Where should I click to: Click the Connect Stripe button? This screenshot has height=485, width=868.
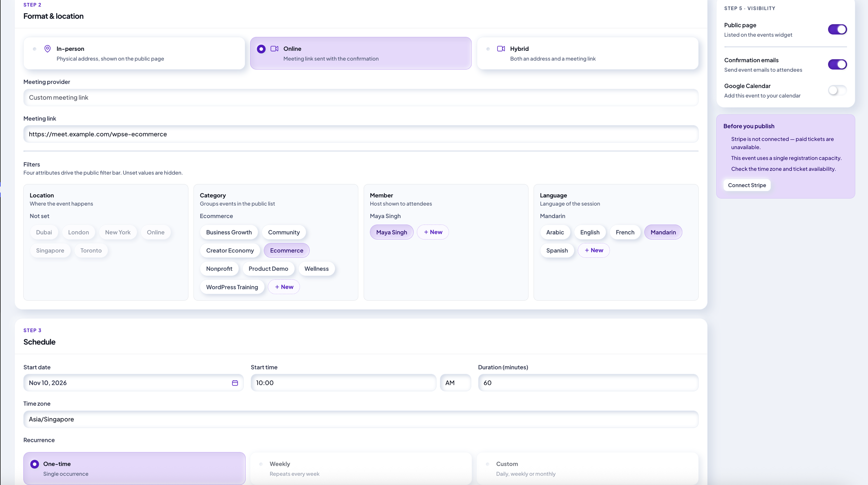747,185
